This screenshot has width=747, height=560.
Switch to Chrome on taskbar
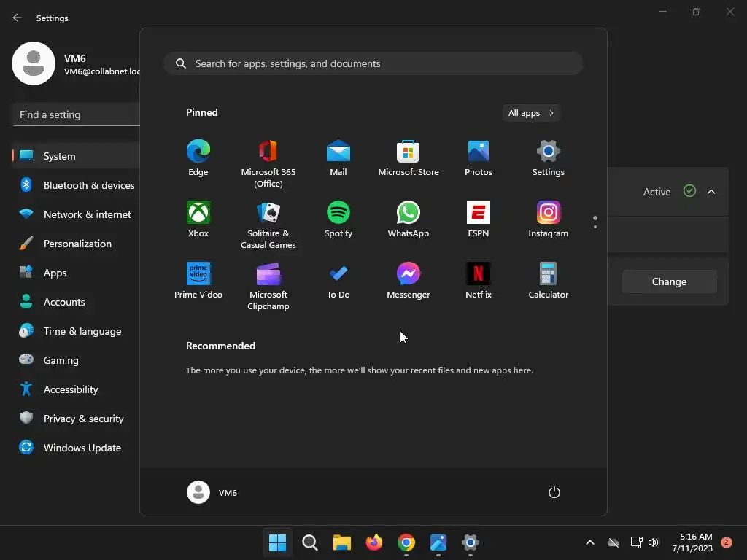click(406, 542)
